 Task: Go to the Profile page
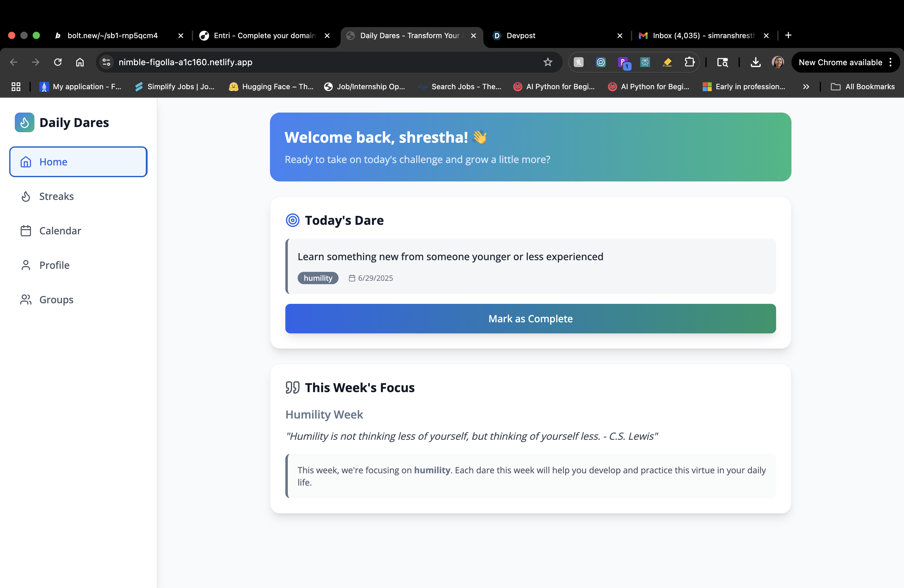pyautogui.click(x=54, y=265)
